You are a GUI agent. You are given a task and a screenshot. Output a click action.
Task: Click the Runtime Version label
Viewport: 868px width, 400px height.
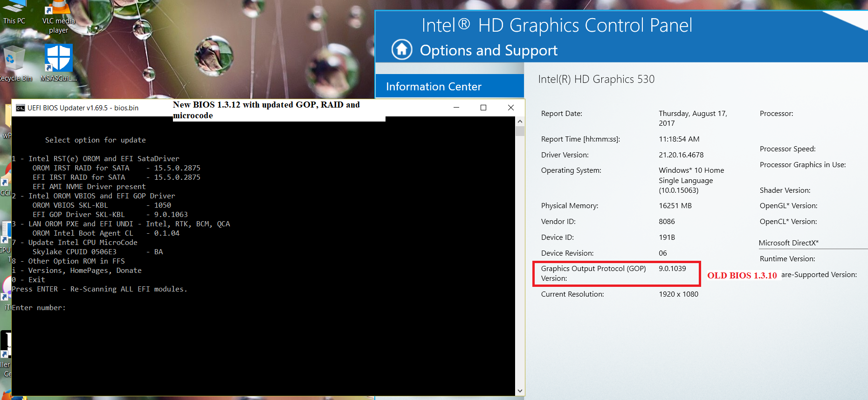click(x=787, y=259)
